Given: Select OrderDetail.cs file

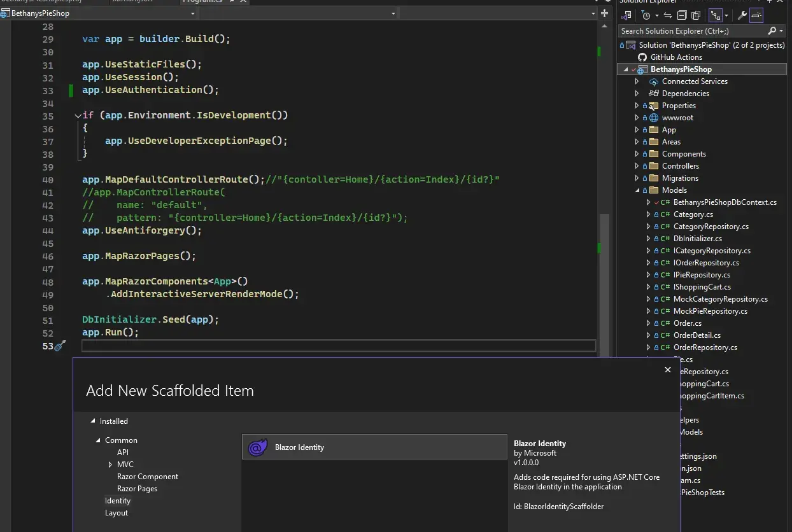Looking at the screenshot, I should 697,335.
